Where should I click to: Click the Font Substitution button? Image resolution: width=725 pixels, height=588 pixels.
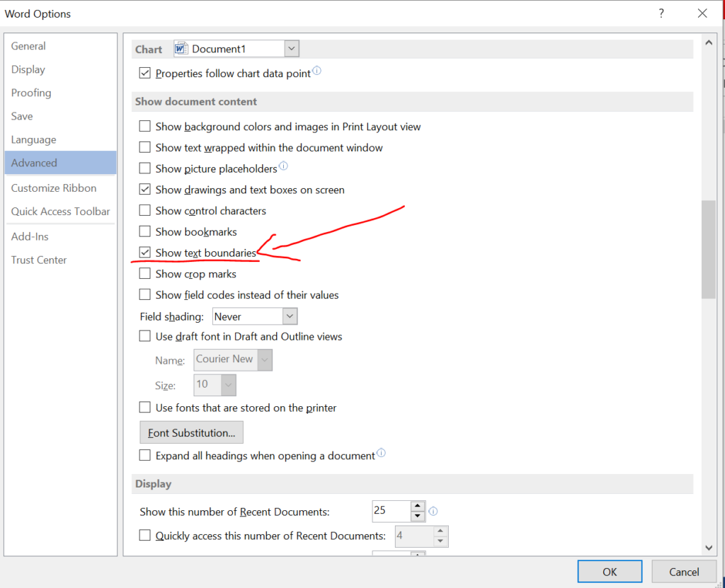coord(191,432)
